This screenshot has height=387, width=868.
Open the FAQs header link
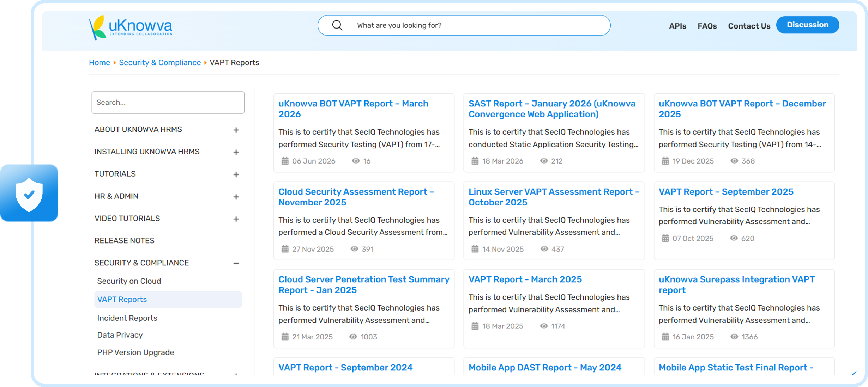tap(707, 26)
